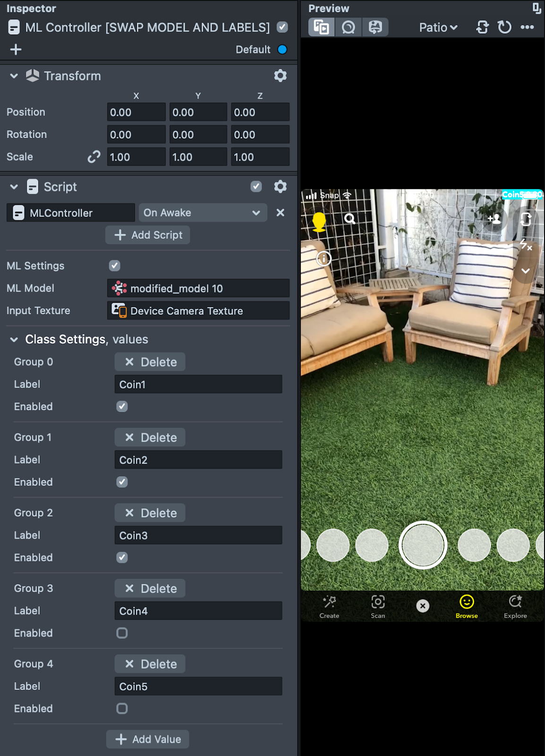Click the blue Default layer color dot

pos(282,50)
